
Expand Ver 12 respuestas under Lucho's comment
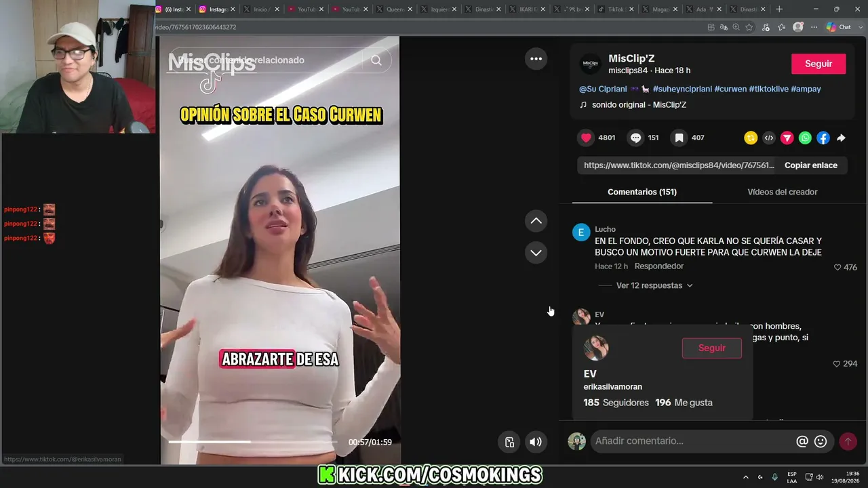pos(654,285)
